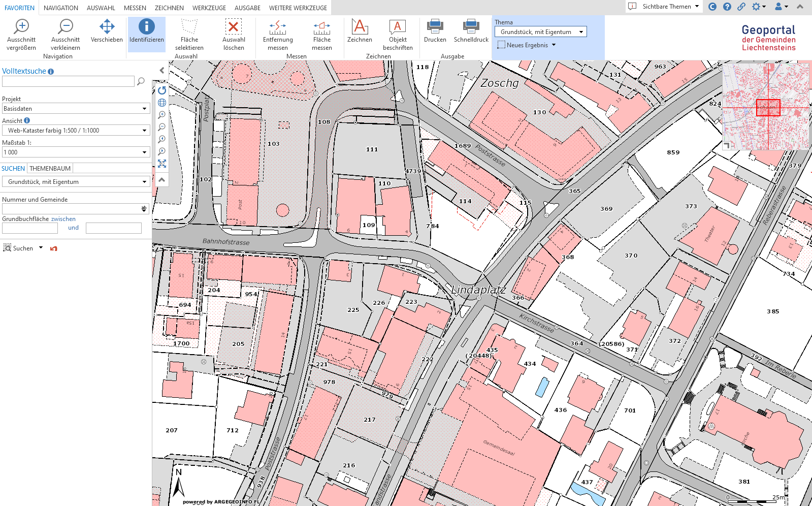
Task: Collapse the left search panel
Action: 162,71
